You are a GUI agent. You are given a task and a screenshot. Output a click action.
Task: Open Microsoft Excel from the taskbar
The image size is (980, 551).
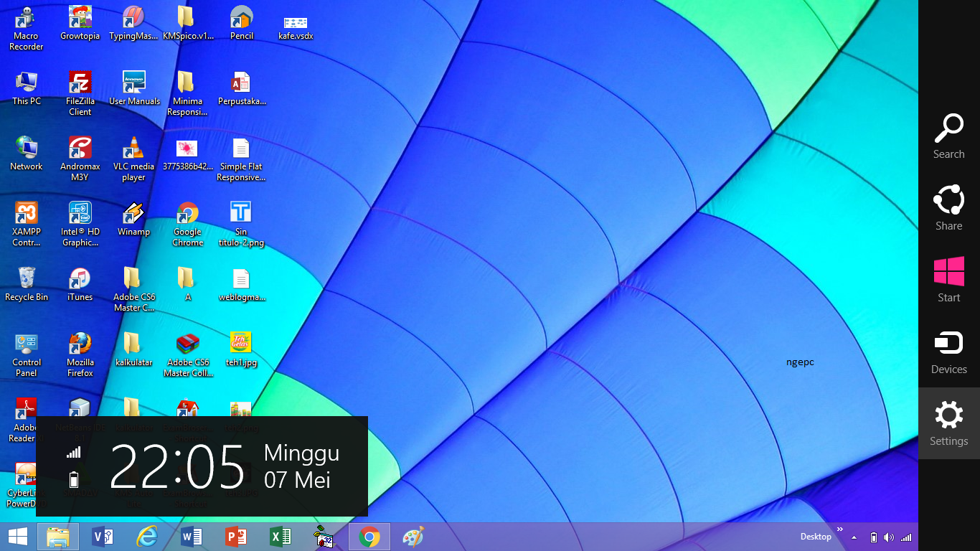click(x=280, y=536)
